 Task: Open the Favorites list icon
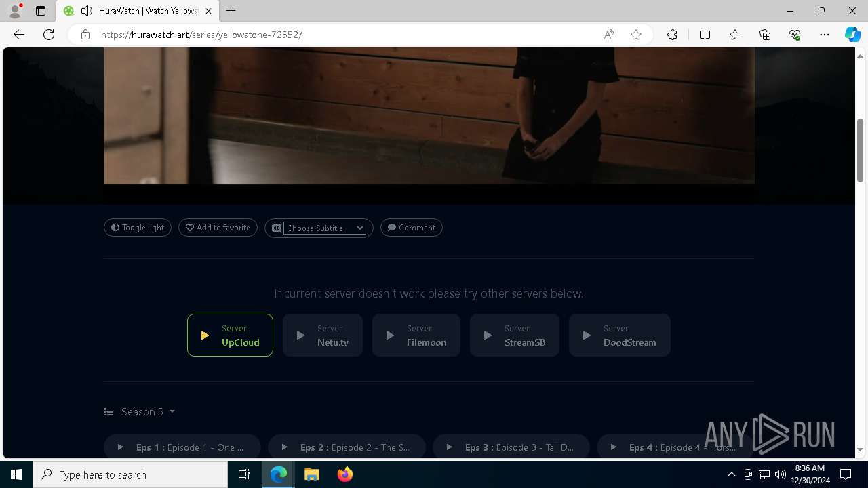[x=735, y=35]
